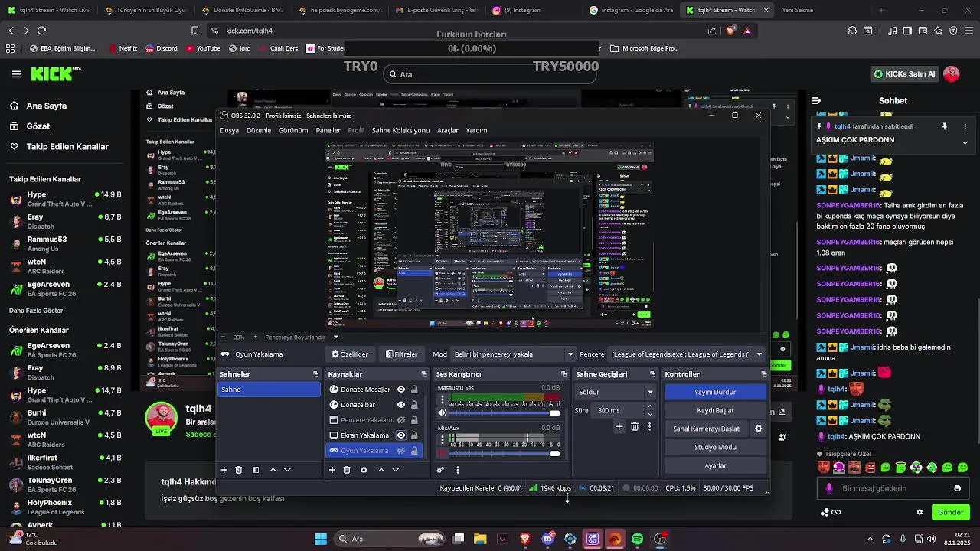Open virtual camera settings gear
980x551 pixels.
coord(759,429)
